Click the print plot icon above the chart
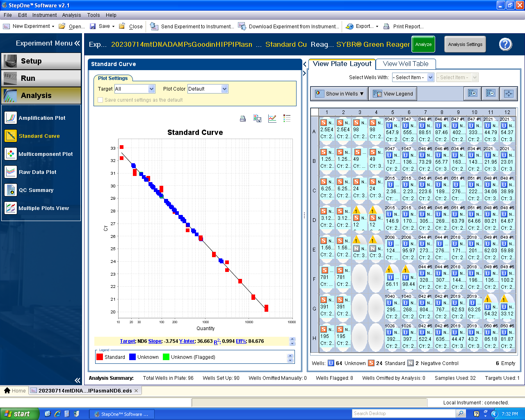The width and height of the screenshot is (525, 420). [243, 119]
